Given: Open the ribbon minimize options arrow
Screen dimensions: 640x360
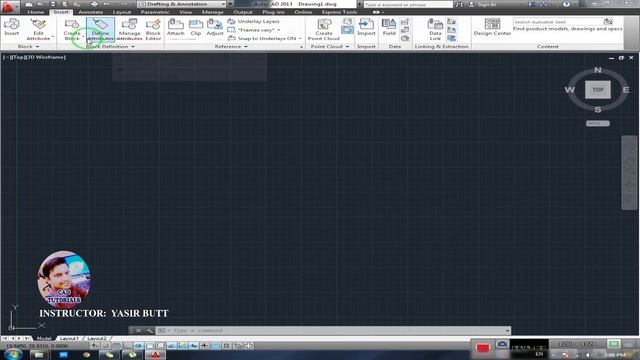Looking at the screenshot, I should pos(383,12).
